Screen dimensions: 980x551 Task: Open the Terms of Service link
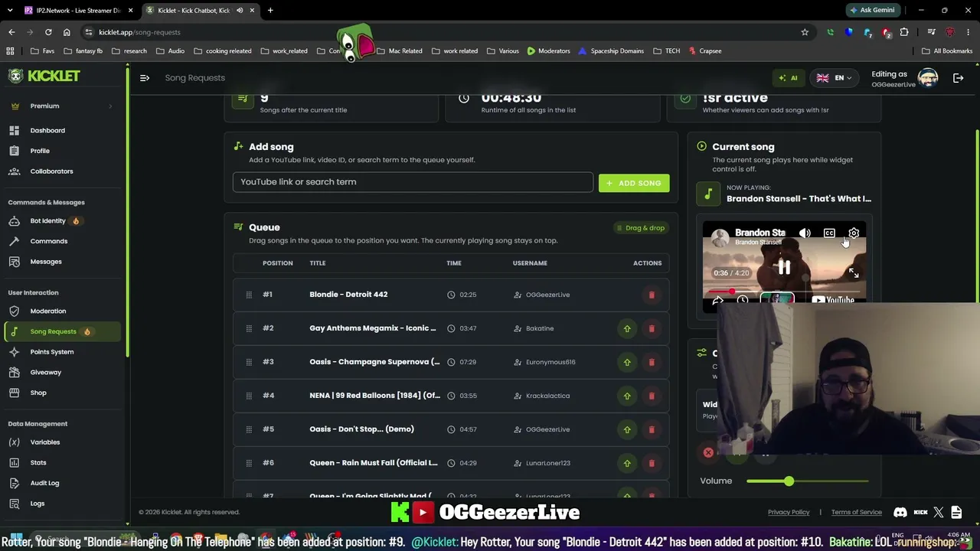857,512
